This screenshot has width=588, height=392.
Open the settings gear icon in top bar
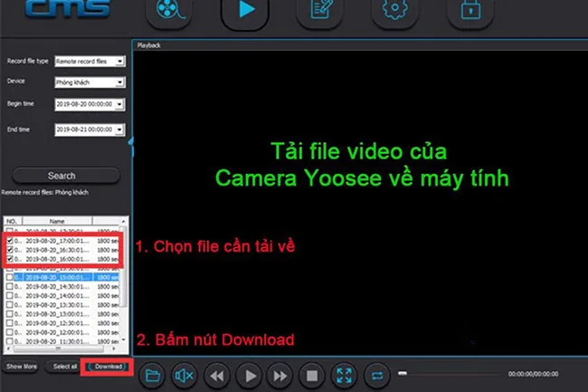click(x=395, y=9)
